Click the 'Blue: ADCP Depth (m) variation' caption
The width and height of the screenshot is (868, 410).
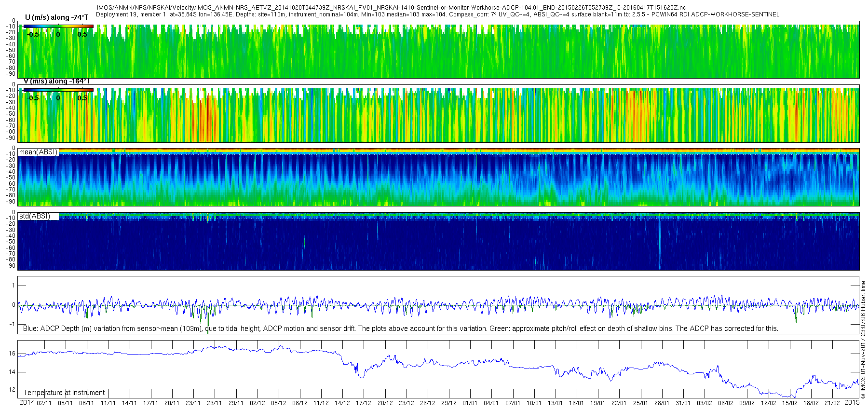[401, 328]
